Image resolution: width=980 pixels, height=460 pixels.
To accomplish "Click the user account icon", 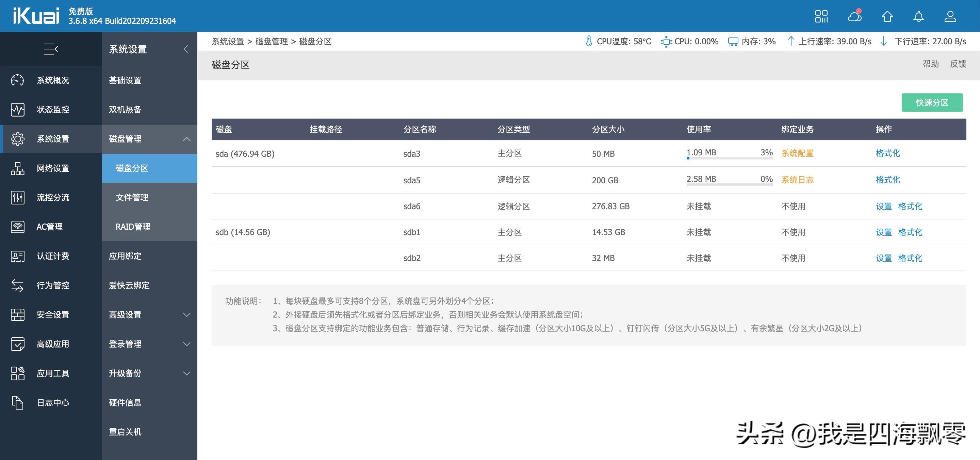I will pyautogui.click(x=950, y=16).
